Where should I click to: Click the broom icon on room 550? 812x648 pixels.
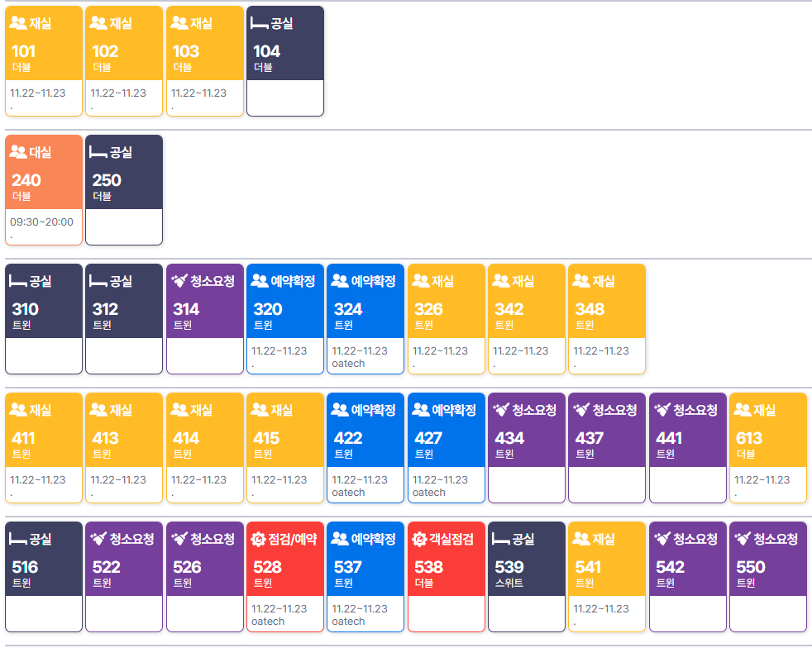click(x=743, y=539)
